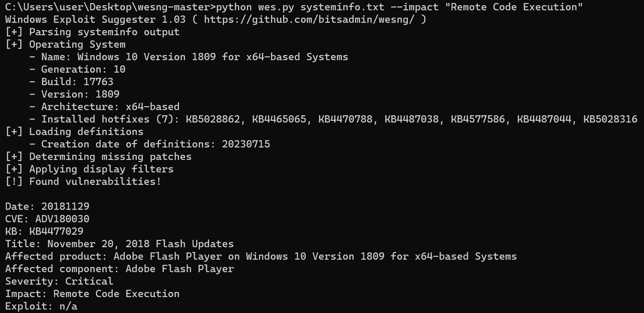Click the "Found vulnerabilities!" message
Screen dimensions: 644x313
pyautogui.click(x=95, y=181)
